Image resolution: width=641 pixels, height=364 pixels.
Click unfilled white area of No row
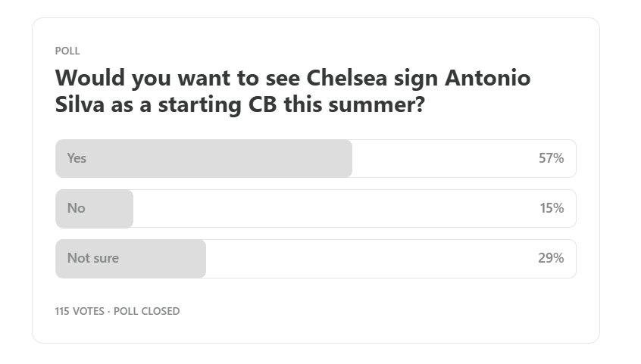click(x=335, y=208)
